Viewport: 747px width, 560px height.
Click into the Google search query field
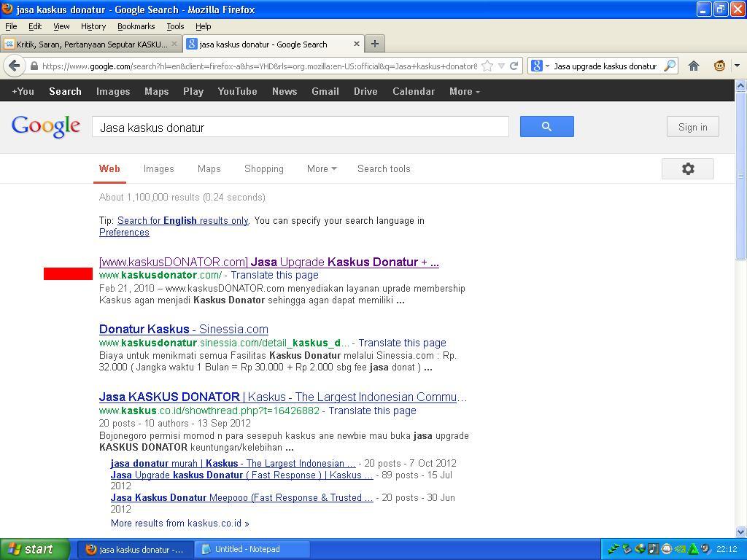[299, 127]
